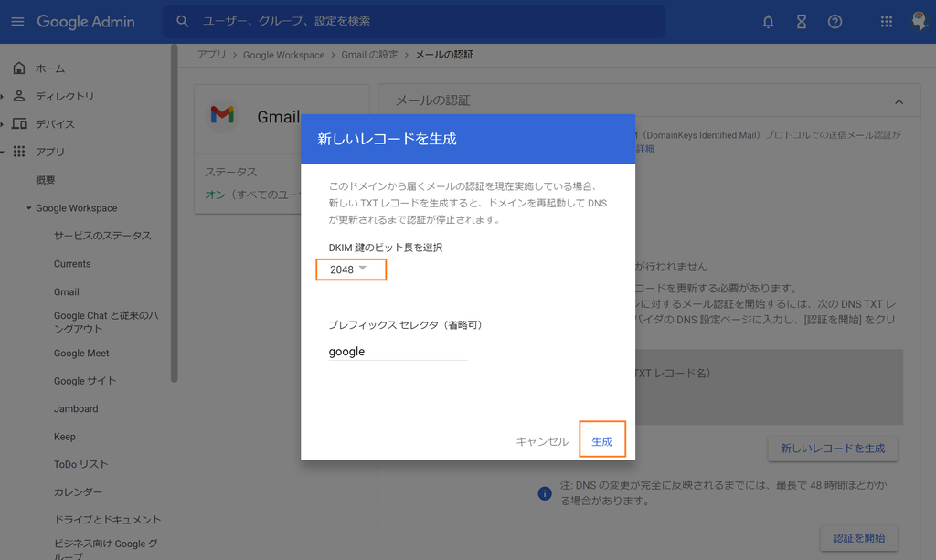Click the home icon in sidebar
936x560 pixels.
(x=19, y=68)
